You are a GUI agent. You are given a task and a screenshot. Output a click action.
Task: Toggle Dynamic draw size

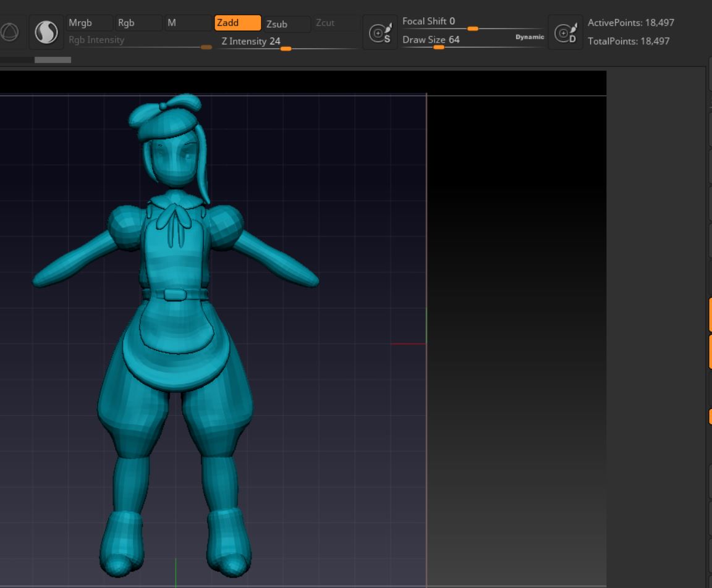(x=530, y=37)
